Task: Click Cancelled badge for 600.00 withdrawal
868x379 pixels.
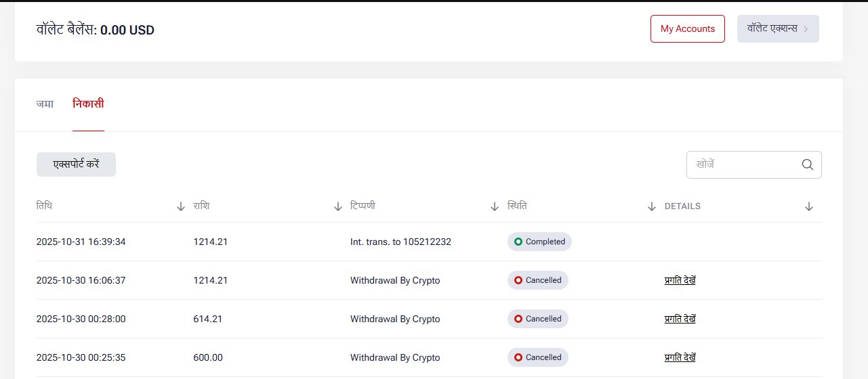Action: tap(537, 357)
